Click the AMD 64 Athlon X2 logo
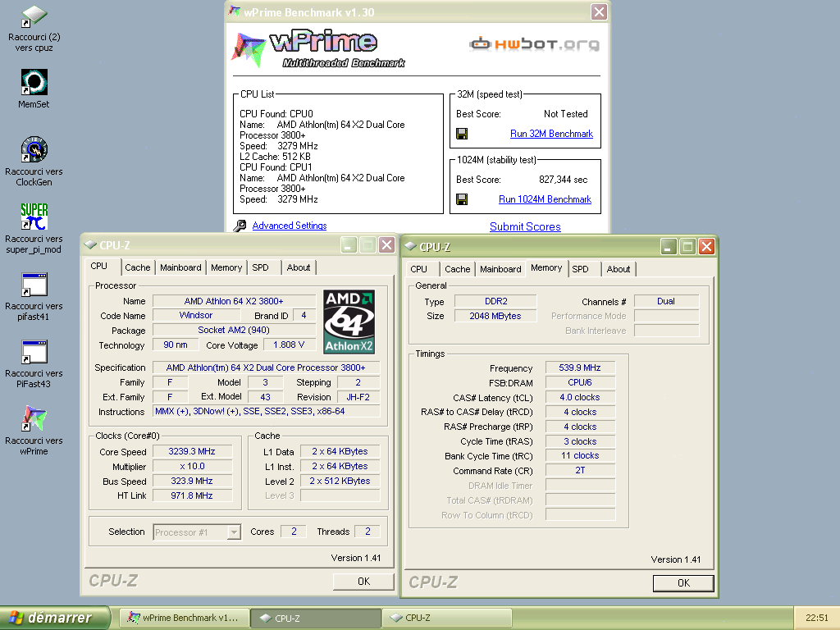This screenshot has height=630, width=840. coord(349,322)
